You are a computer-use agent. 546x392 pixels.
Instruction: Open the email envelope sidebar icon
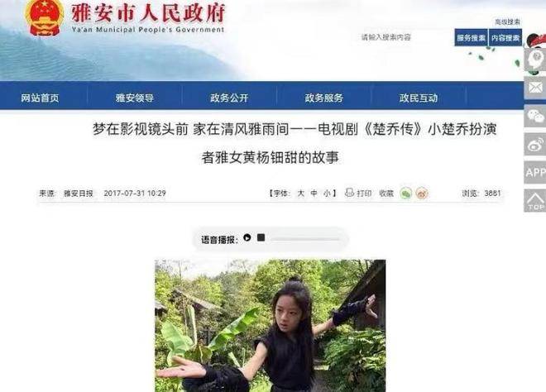pyautogui.click(x=535, y=88)
